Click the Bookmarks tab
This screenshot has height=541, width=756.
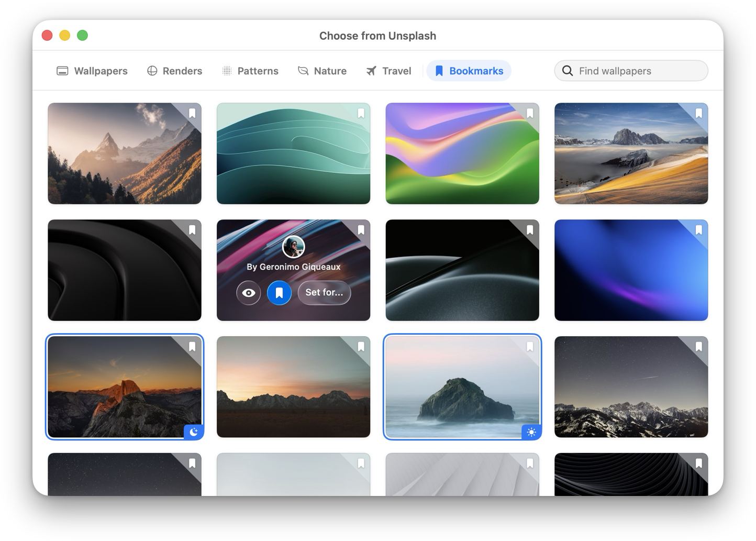(469, 71)
